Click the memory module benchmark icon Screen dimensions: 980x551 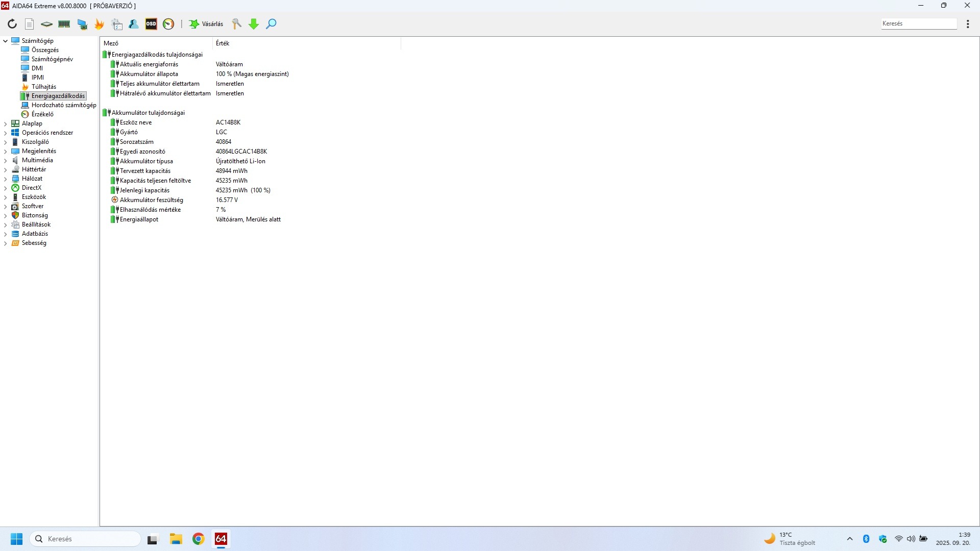[64, 24]
